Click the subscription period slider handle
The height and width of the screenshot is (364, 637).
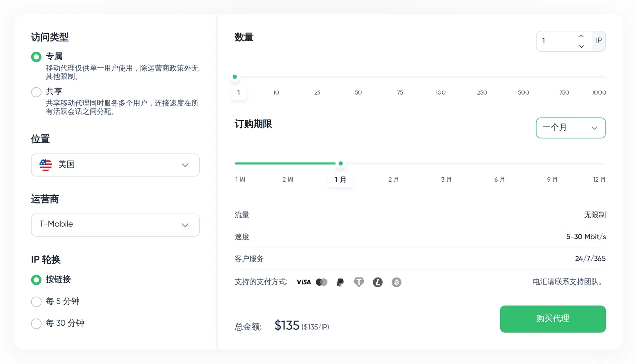(x=341, y=163)
